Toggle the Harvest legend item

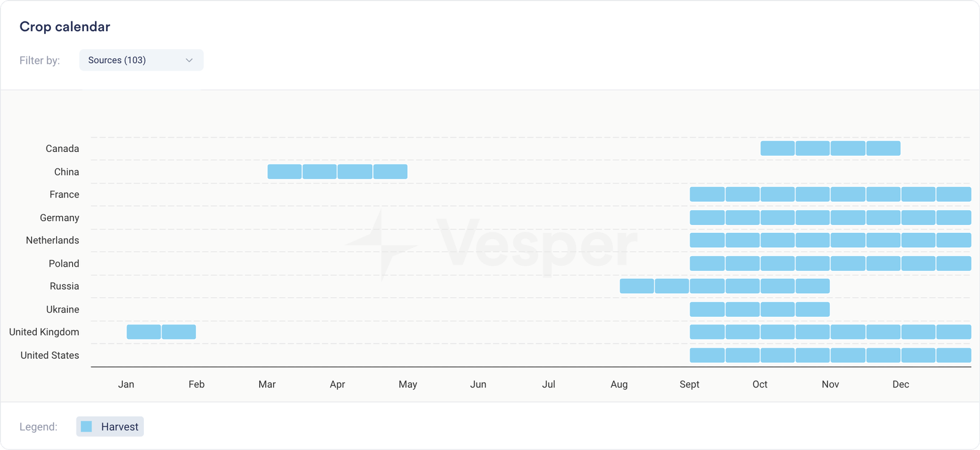coord(110,427)
